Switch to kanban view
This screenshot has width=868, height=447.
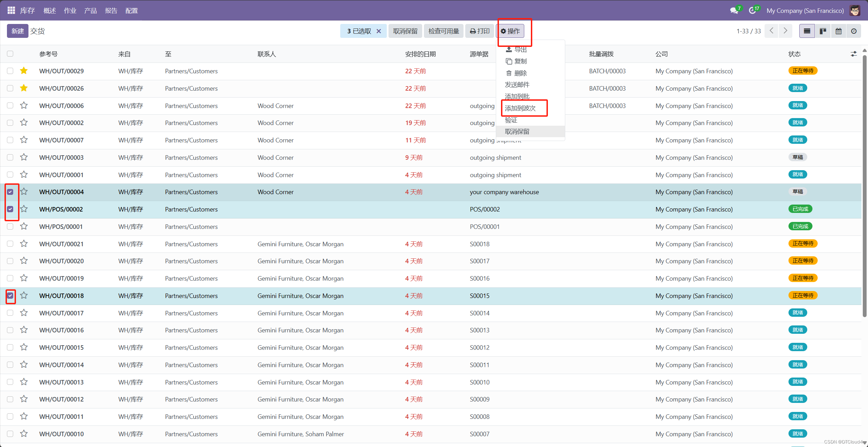[823, 31]
